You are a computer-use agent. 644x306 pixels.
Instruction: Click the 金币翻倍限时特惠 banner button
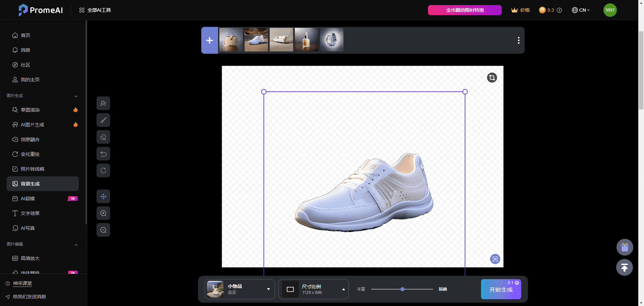pos(465,10)
